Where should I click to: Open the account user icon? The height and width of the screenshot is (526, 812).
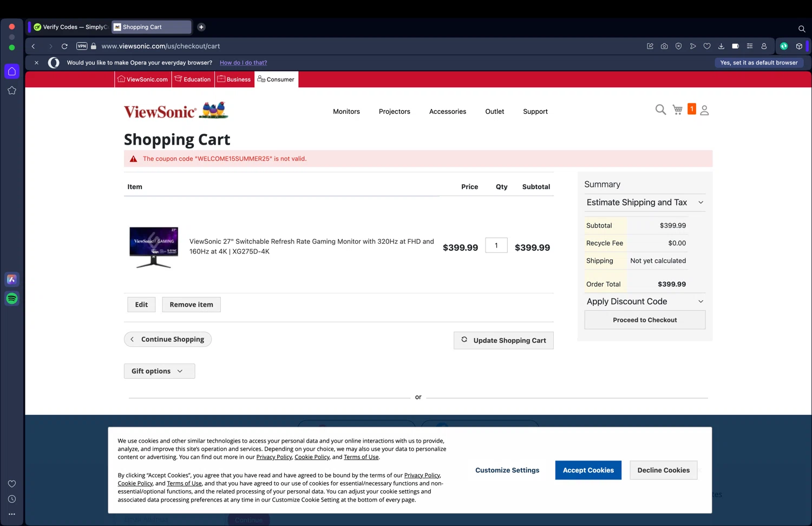(x=704, y=110)
